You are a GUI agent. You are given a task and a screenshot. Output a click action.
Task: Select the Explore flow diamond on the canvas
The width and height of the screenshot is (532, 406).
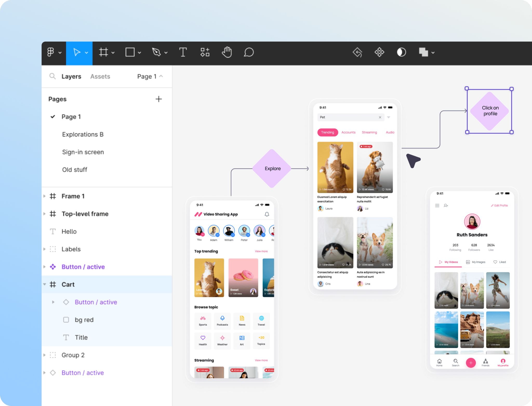coord(272,168)
